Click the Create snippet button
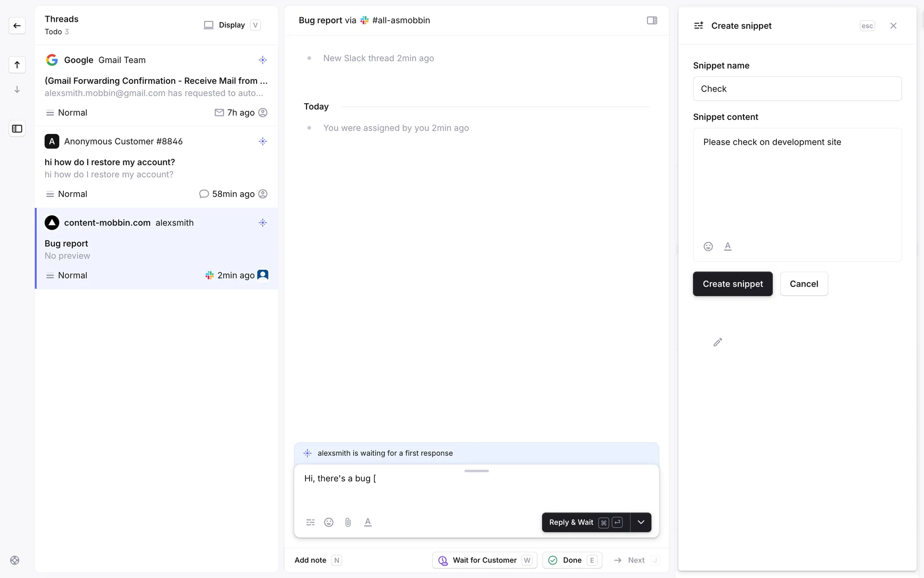 click(x=732, y=284)
